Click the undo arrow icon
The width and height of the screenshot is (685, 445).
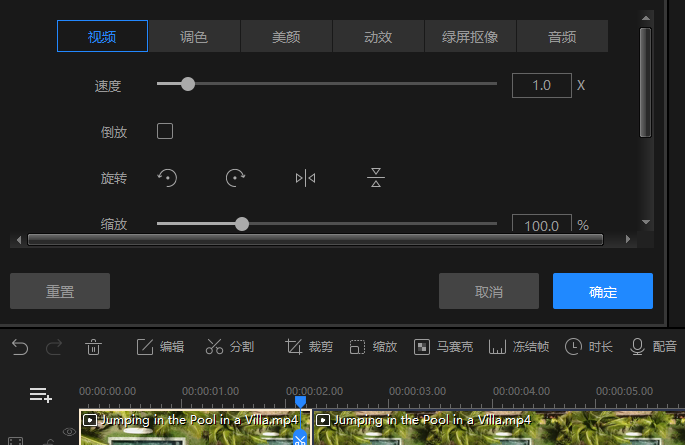[x=20, y=348]
